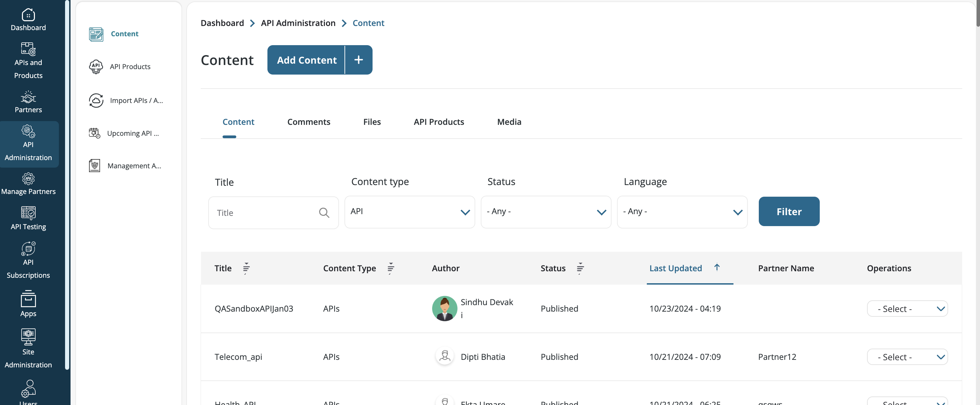980x405 pixels.
Task: Click the Sindhu Devaki author name
Action: click(487, 309)
